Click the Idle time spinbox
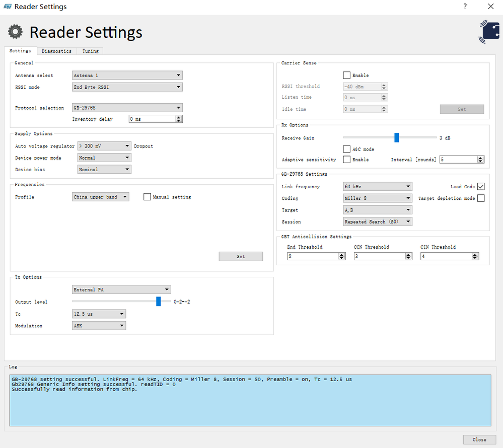This screenshot has width=503, height=448. coord(366,109)
